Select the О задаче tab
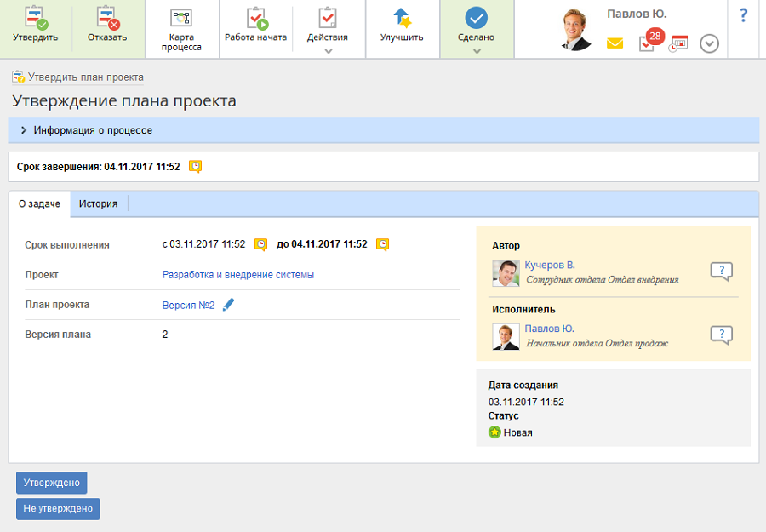The width and height of the screenshot is (766, 532). click(39, 204)
